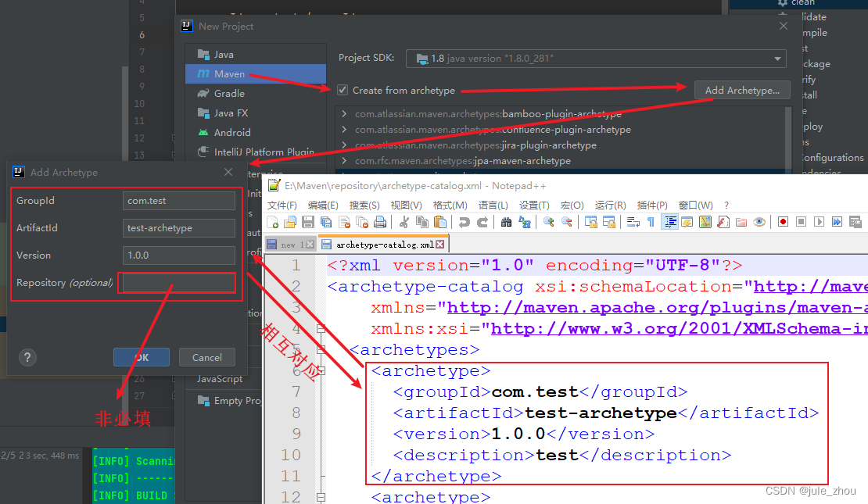Expand the jpa-maven-archetype tree node
868x504 pixels.
pos(344,160)
